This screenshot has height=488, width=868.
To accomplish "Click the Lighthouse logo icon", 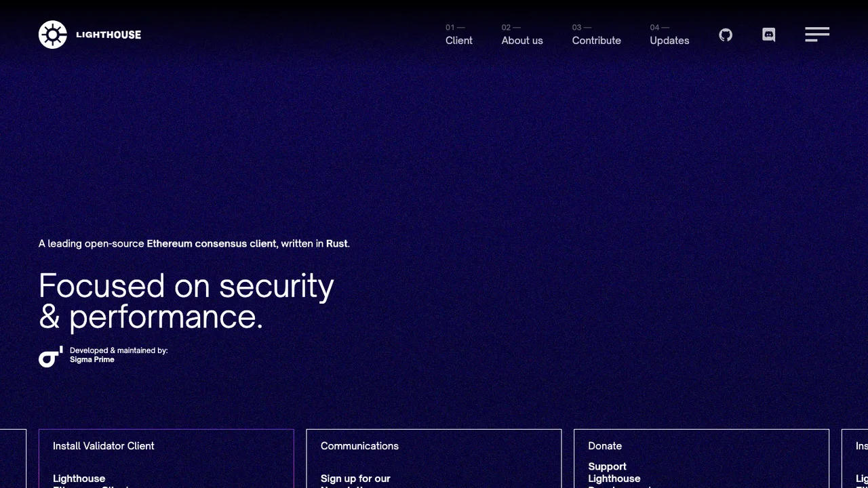I will (x=53, y=35).
